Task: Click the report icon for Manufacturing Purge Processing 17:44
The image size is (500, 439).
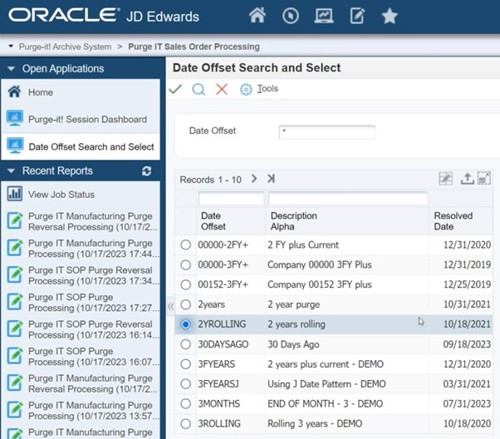Action: tap(15, 247)
